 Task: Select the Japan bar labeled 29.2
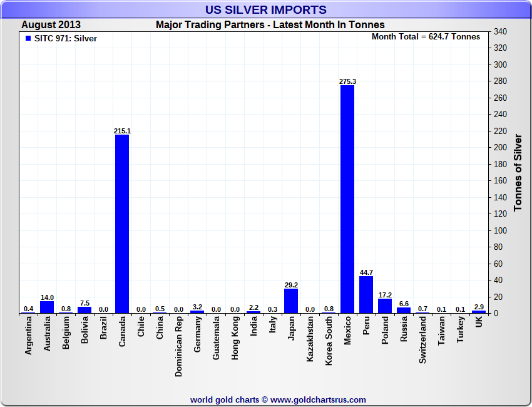(291, 301)
